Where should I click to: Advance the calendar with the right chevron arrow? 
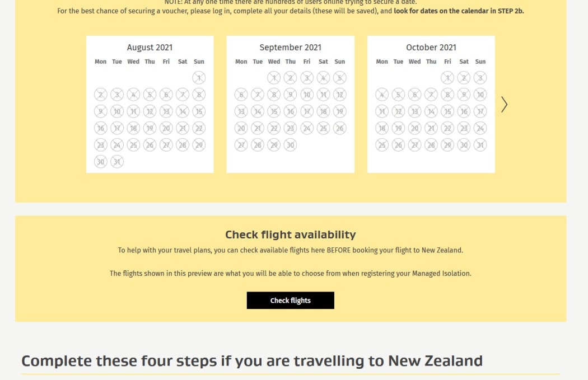click(x=503, y=104)
